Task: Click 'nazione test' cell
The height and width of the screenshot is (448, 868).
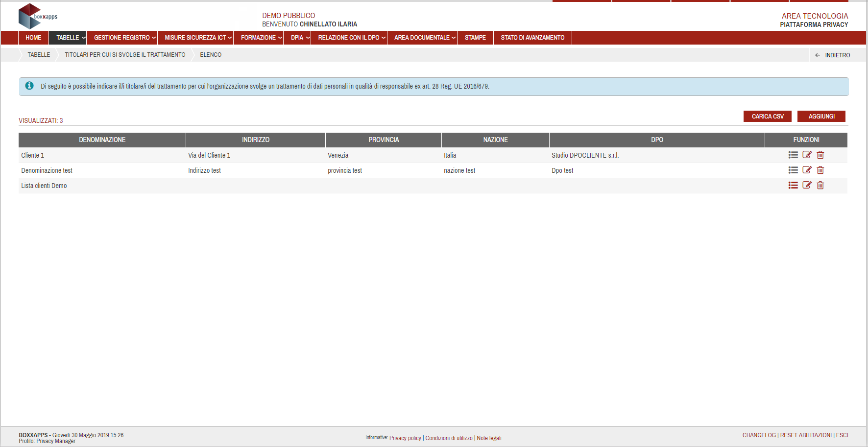Action: 495,170
